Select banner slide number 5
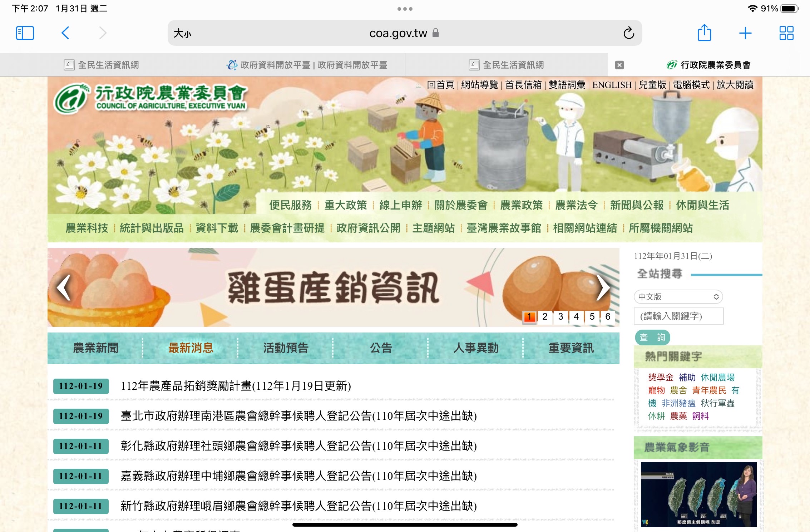 (x=592, y=317)
